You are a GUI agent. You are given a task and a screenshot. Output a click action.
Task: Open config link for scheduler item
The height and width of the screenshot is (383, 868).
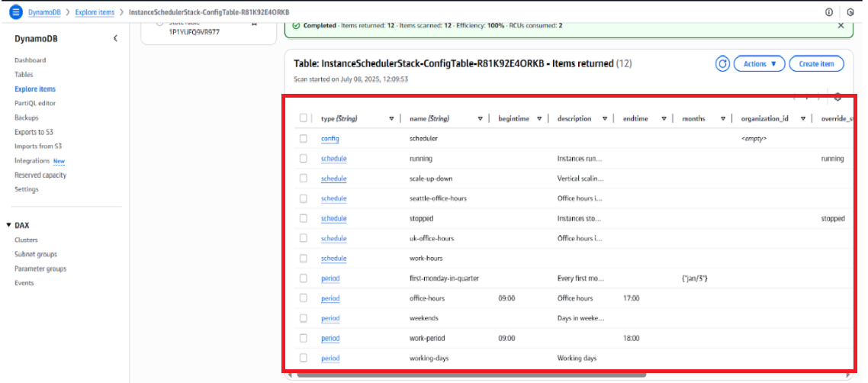click(330, 138)
